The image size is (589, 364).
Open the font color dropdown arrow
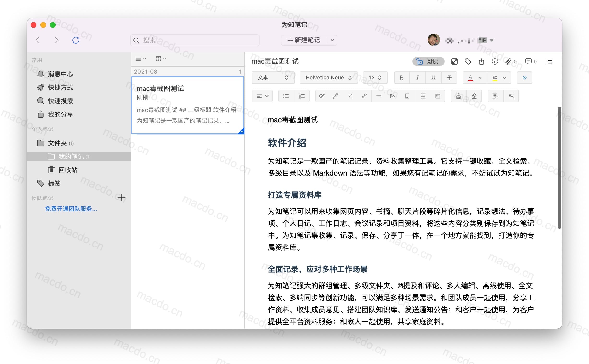480,78
